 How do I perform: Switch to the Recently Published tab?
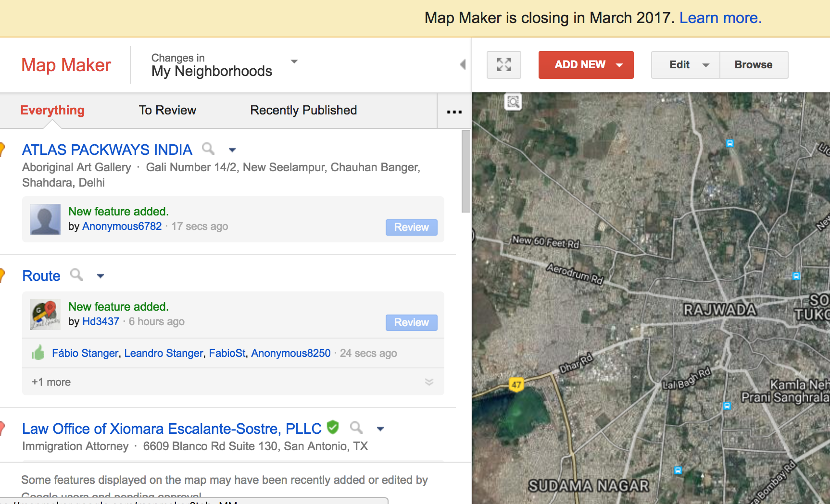[x=303, y=110]
